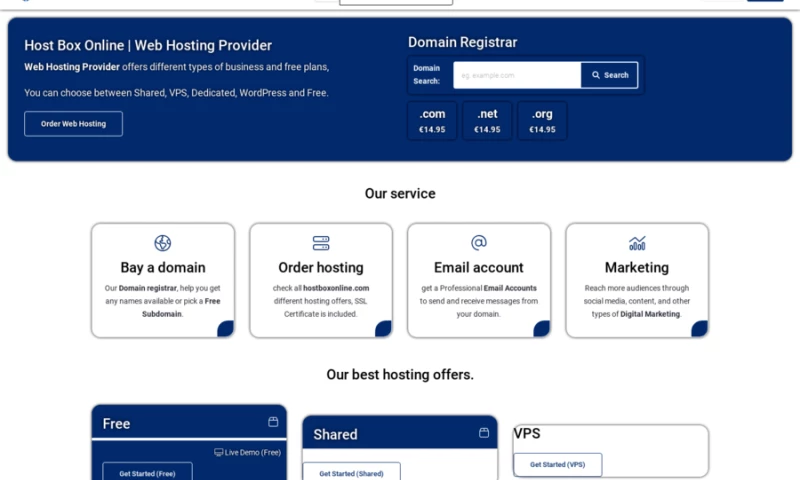Focus the domain search input field
Viewport: 800px width, 480px height.
pyautogui.click(x=516, y=75)
